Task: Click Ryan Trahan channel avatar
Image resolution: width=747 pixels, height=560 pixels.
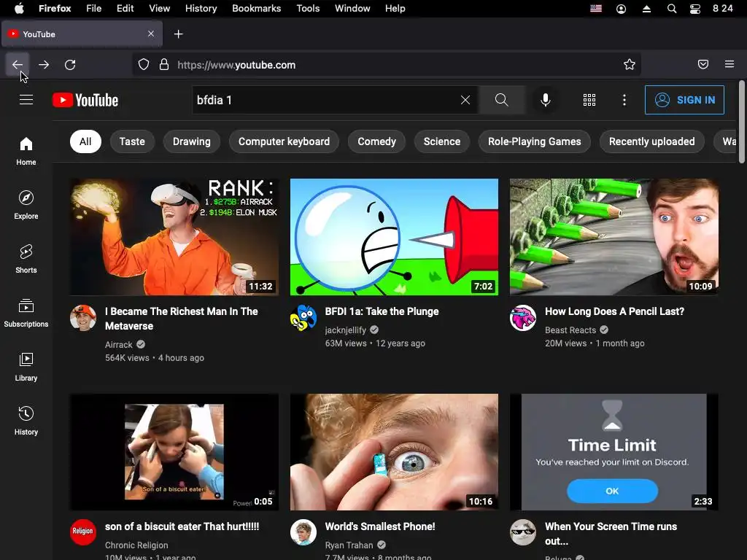Action: click(x=303, y=532)
